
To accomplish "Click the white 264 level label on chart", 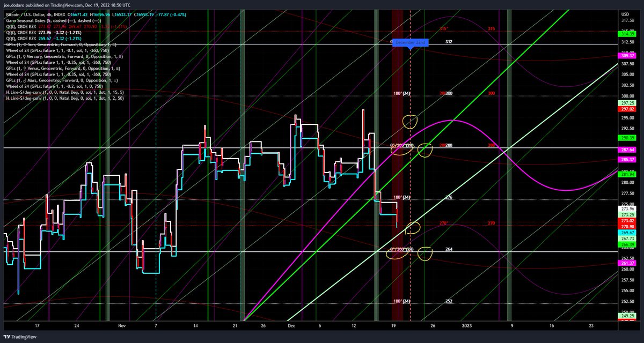I will (x=449, y=250).
